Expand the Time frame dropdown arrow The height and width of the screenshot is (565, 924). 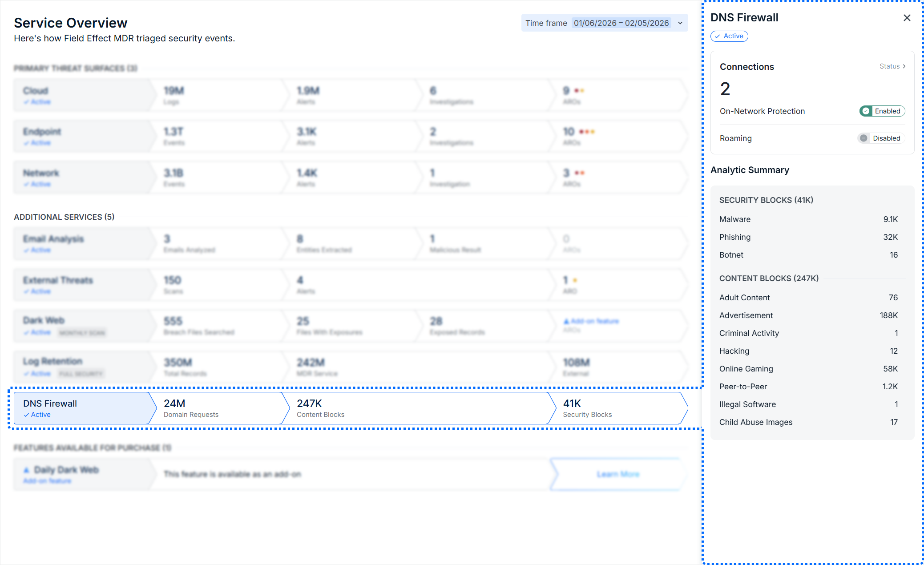[680, 23]
